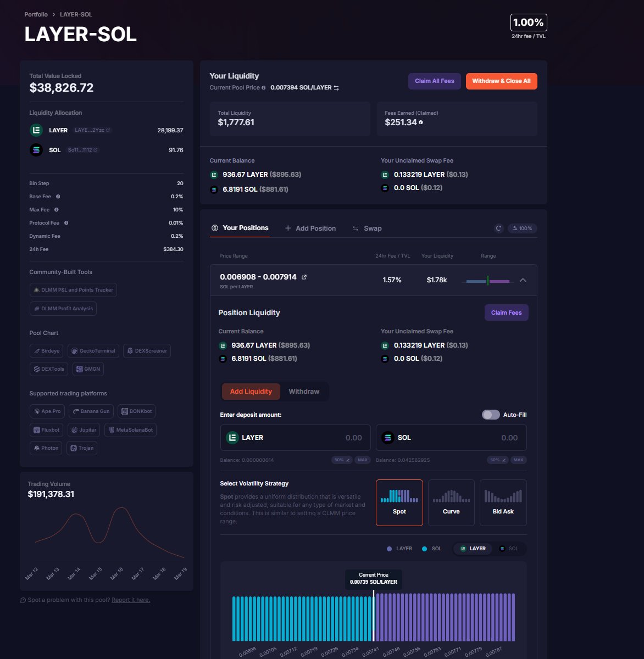Open the 100% slippage settings pill
Image resolution: width=644 pixels, height=659 pixels.
tap(522, 228)
